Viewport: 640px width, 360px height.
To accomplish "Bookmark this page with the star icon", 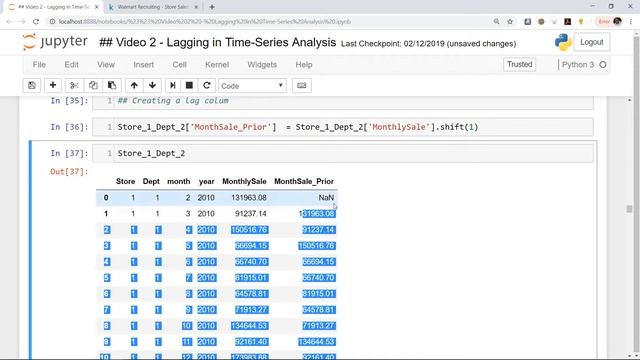I will pos(510,22).
